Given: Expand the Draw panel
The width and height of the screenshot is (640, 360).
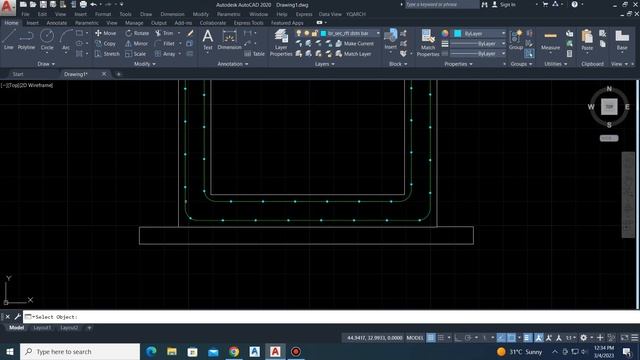Looking at the screenshot, I should [46, 64].
